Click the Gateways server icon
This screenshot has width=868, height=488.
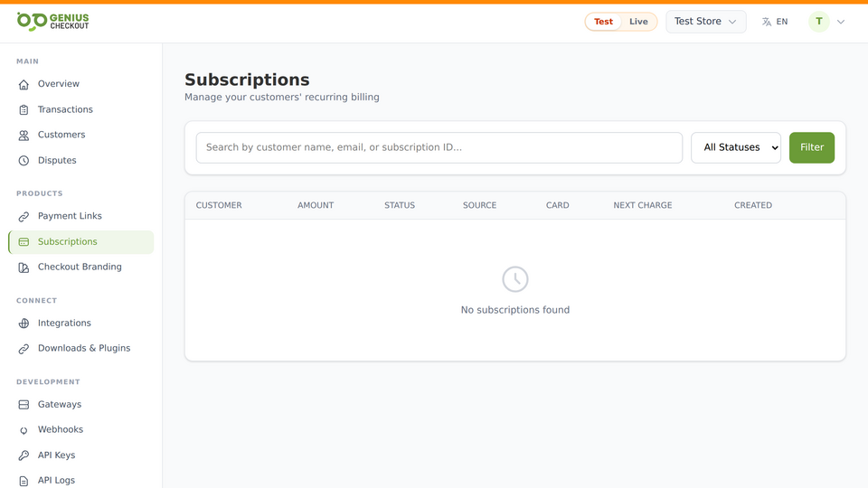click(x=24, y=405)
